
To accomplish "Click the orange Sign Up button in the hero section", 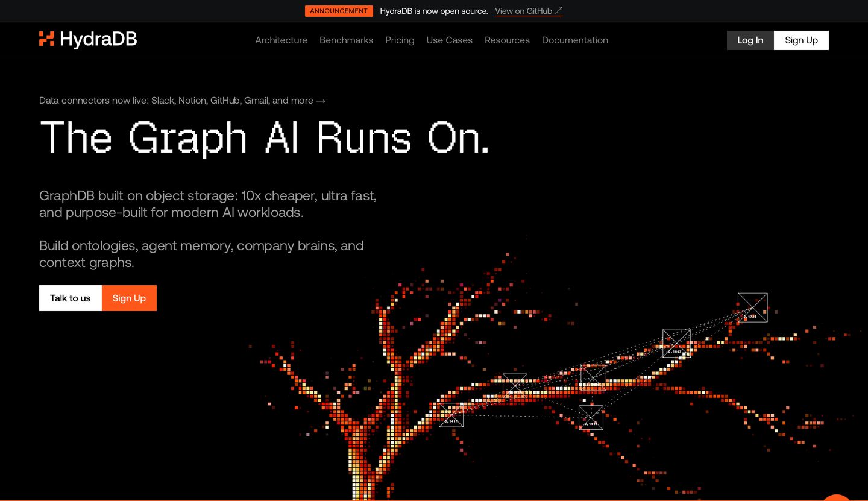I will (x=129, y=298).
